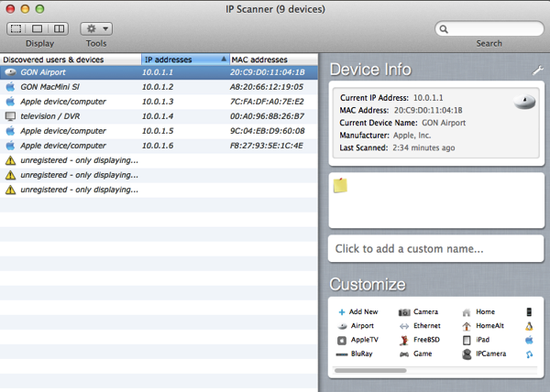Viewport: 550px width, 392px height.
Task: Click the Airport device image in Device Info
Action: pos(524,102)
